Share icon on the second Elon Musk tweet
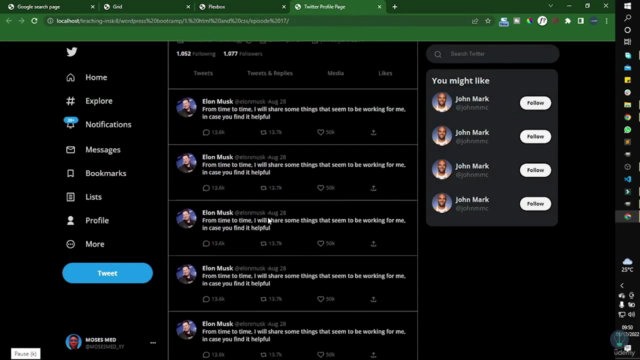 point(373,188)
